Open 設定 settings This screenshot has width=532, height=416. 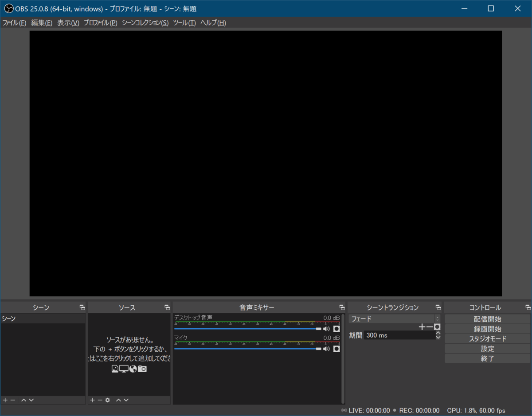click(x=487, y=349)
